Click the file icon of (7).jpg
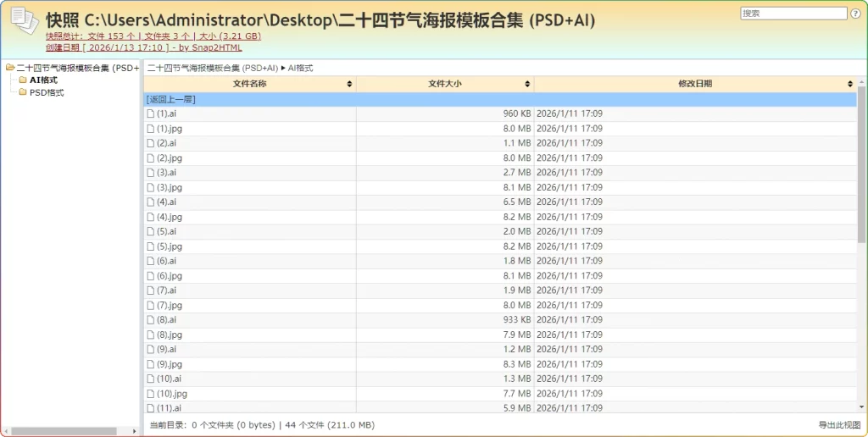This screenshot has height=437, width=868. pos(151,305)
